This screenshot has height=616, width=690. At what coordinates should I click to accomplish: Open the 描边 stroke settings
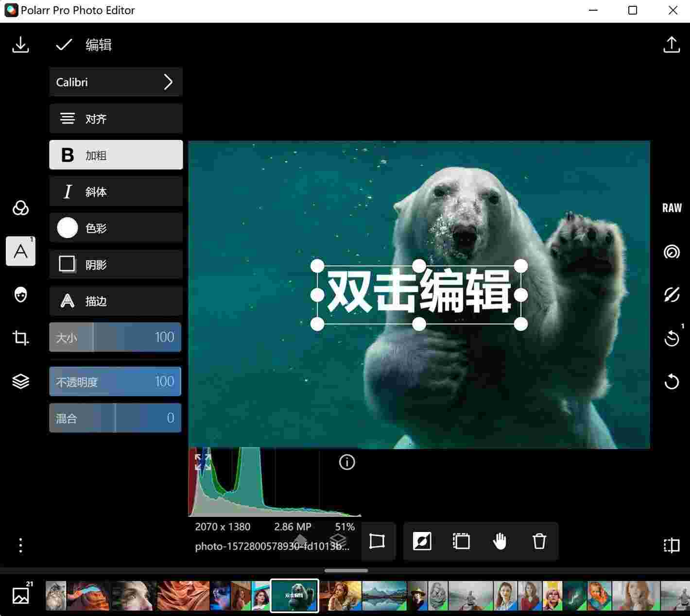coord(116,301)
